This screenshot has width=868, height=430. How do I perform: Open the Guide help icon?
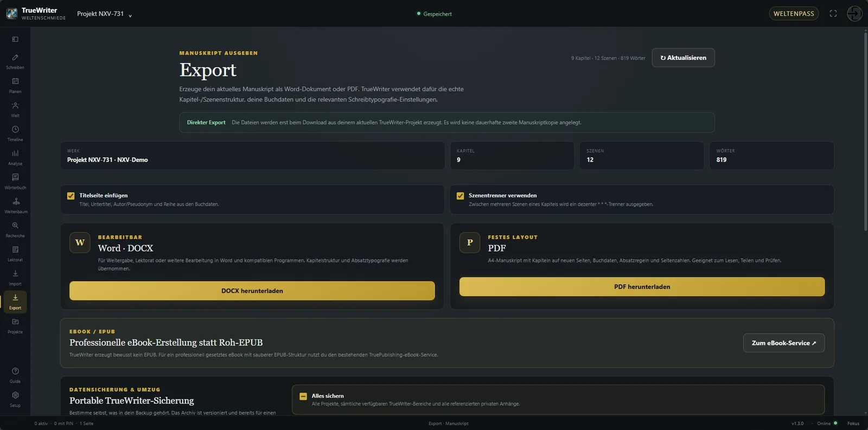pos(15,375)
